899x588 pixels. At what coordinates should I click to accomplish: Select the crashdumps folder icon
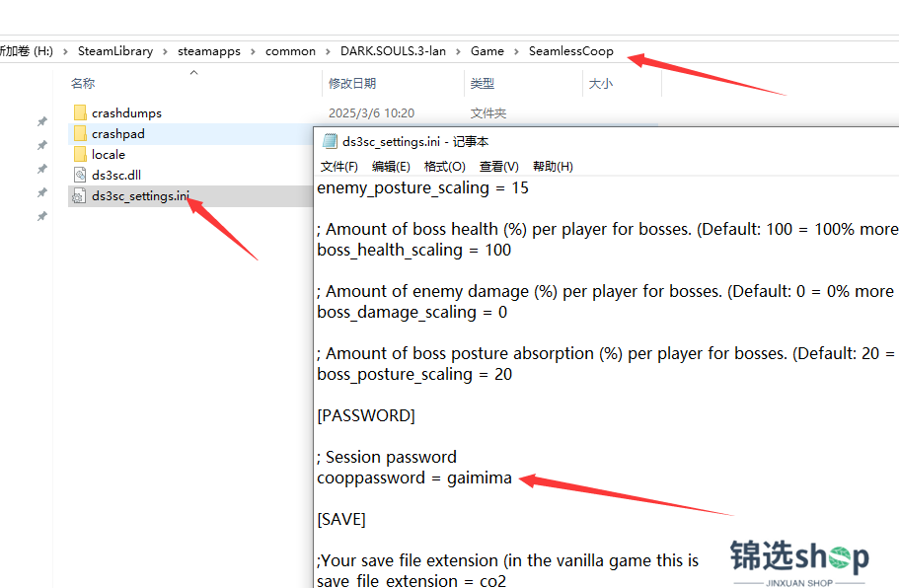click(80, 112)
